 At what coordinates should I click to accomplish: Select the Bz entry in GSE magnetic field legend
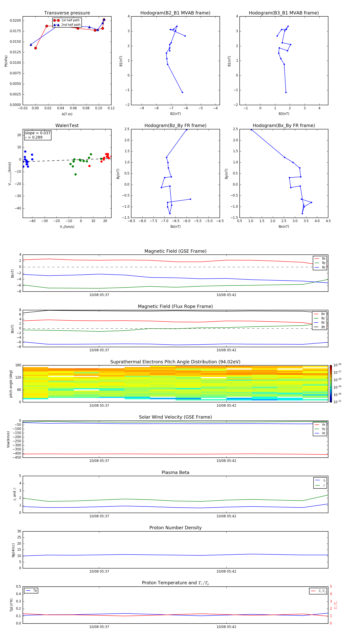point(320,267)
